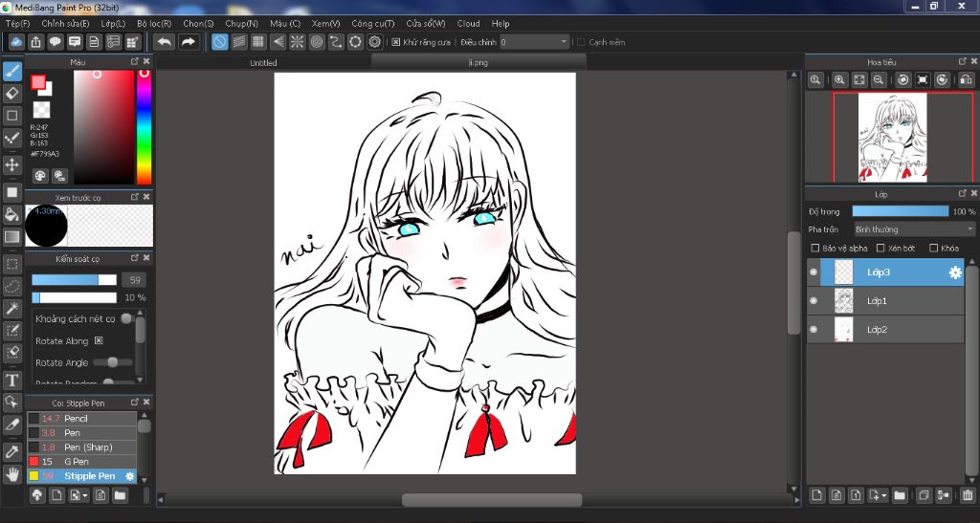Open snap settings gear
The width and height of the screenshot is (980, 523).
point(375,42)
